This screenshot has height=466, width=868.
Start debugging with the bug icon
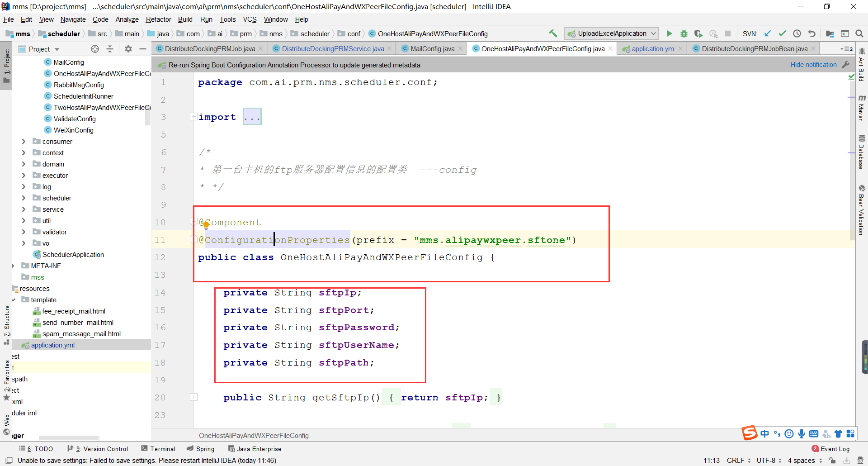tap(684, 33)
